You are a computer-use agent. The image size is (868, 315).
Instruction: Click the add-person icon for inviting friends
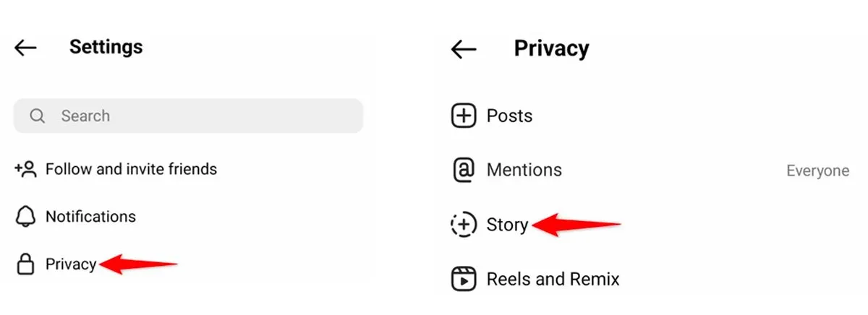coord(25,170)
